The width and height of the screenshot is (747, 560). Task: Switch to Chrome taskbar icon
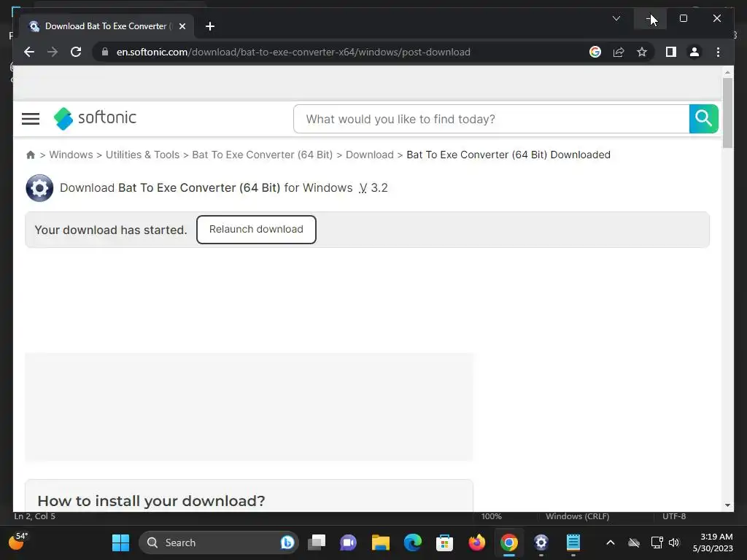point(508,542)
